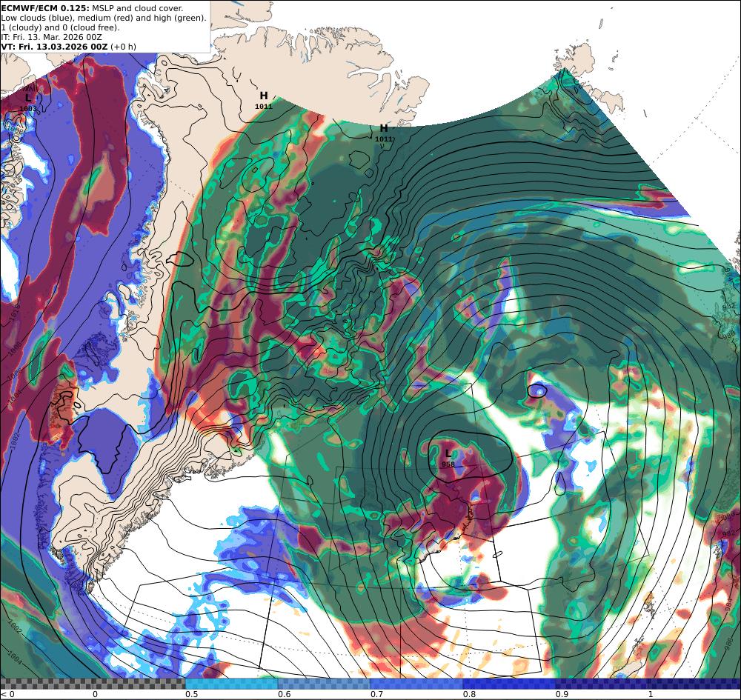Click the colorbar segment between 0.5 and 0.6
This screenshot has height=700, width=741.
[x=231, y=684]
